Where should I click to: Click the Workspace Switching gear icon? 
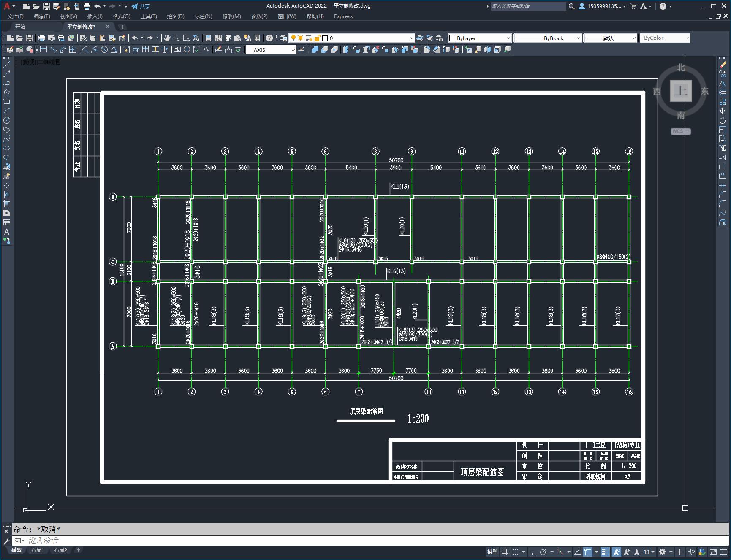662,552
